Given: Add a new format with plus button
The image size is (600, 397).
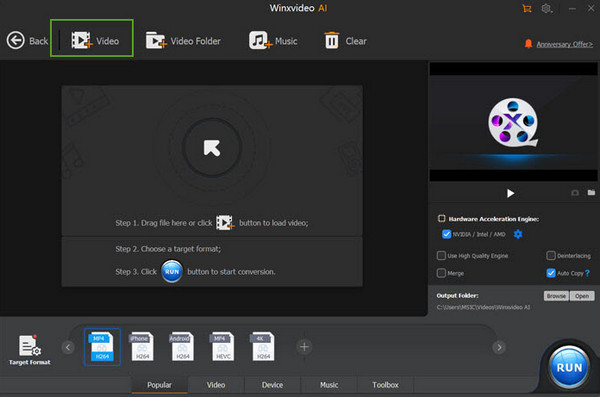Looking at the screenshot, I should pyautogui.click(x=304, y=347).
